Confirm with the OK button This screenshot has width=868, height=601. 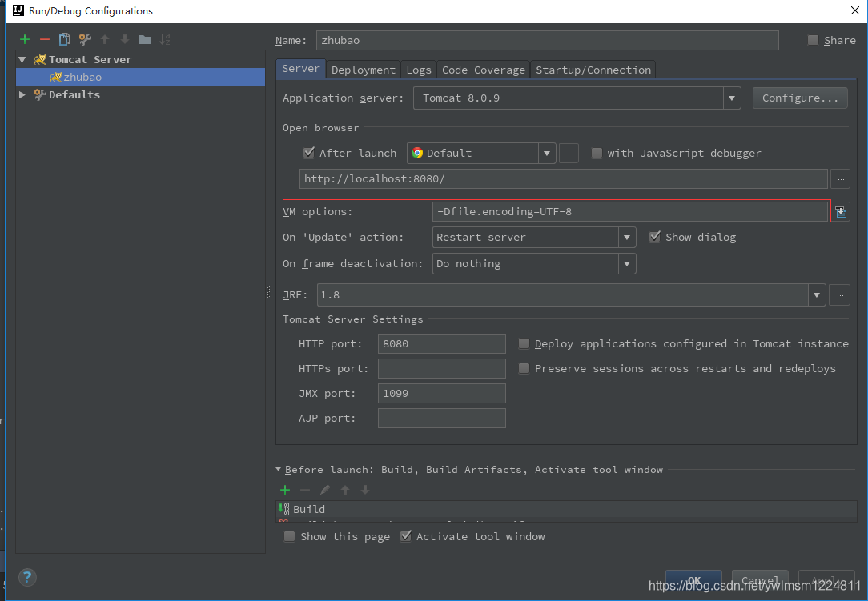[693, 580]
